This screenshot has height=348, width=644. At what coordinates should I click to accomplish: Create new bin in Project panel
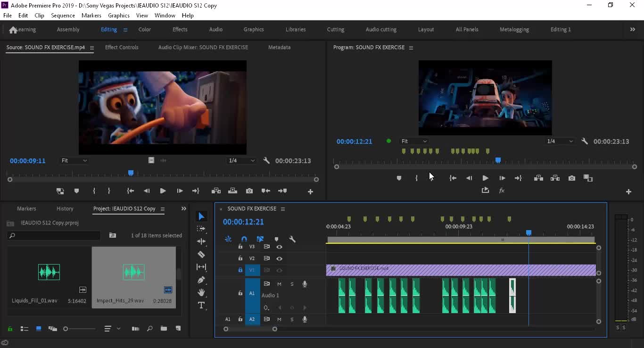pyautogui.click(x=164, y=329)
